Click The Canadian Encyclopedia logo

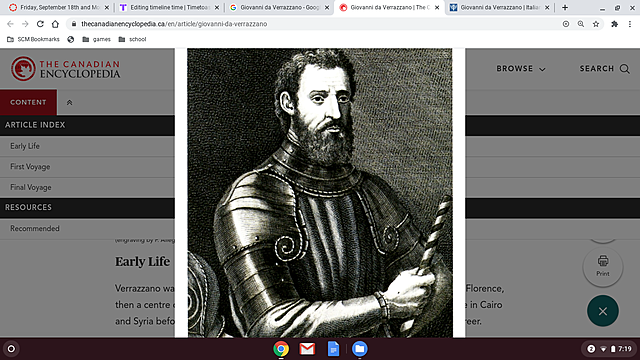click(x=65, y=69)
